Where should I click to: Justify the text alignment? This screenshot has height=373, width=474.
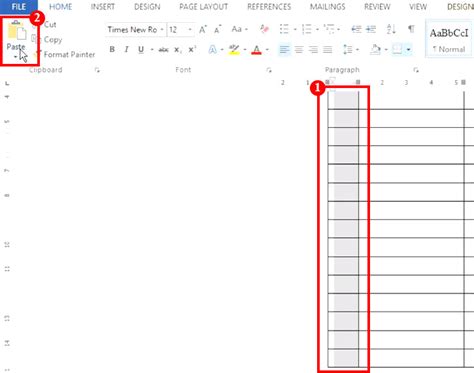pos(328,50)
